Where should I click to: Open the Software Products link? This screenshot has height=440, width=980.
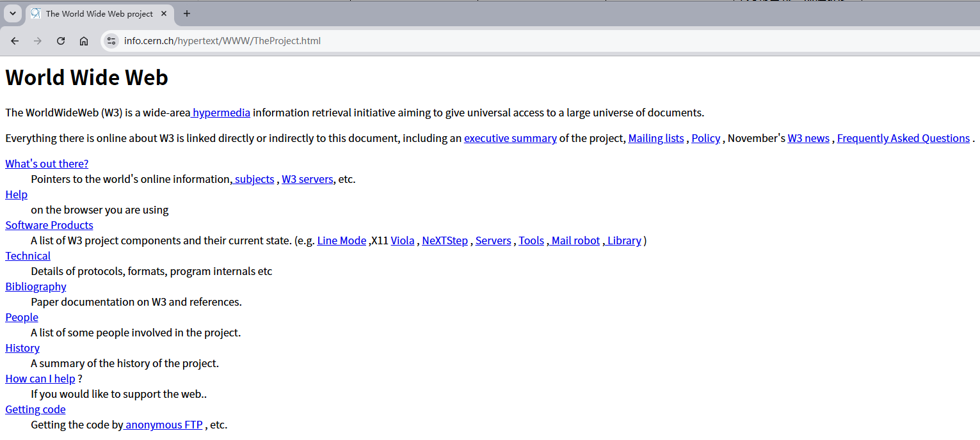tap(49, 225)
